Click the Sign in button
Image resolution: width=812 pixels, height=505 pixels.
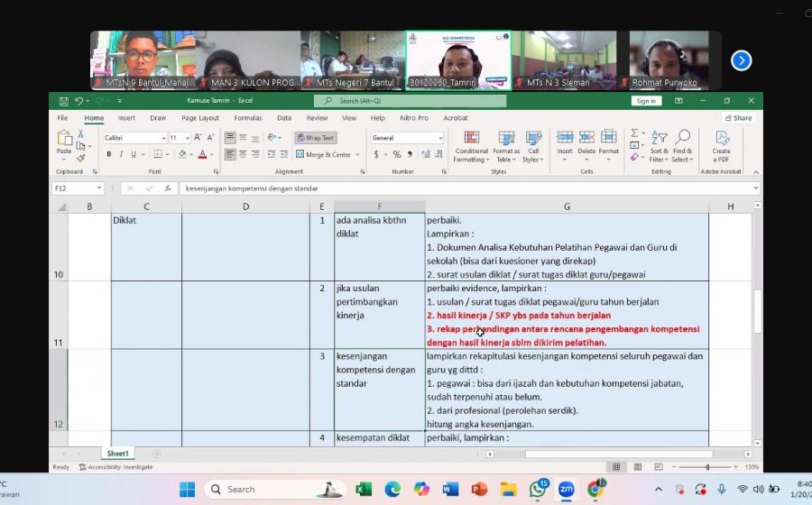click(646, 101)
